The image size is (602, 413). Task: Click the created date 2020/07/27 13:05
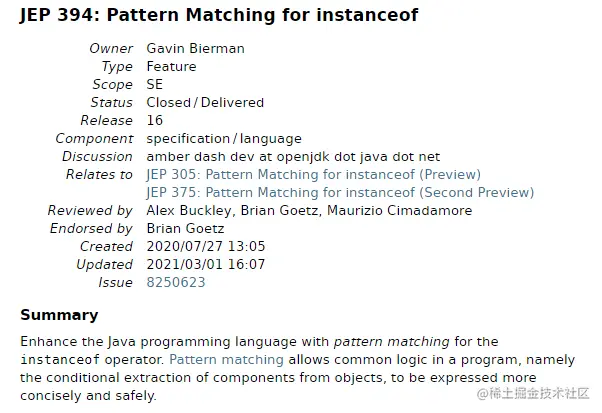click(x=206, y=247)
